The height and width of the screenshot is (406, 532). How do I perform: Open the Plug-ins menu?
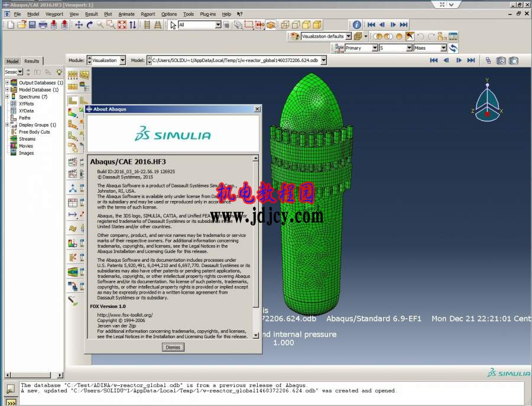point(207,14)
